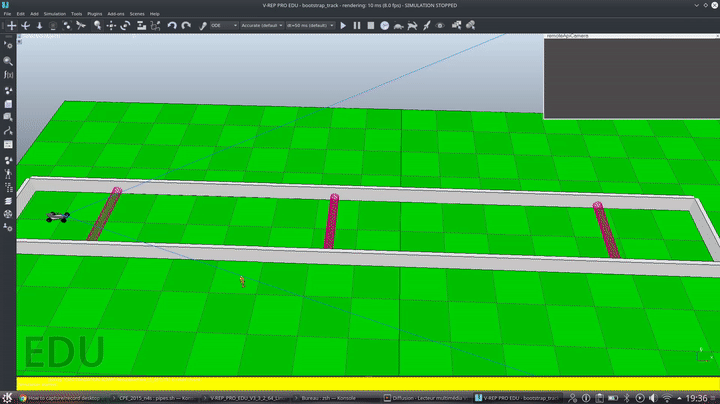
Task: Open the Plugins menu
Action: pyautogui.click(x=95, y=14)
